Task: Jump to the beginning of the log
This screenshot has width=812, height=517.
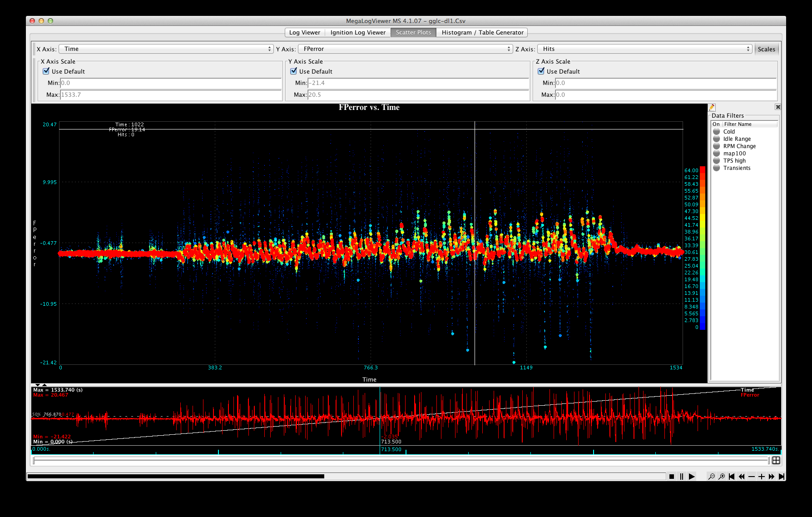Action: click(731, 477)
